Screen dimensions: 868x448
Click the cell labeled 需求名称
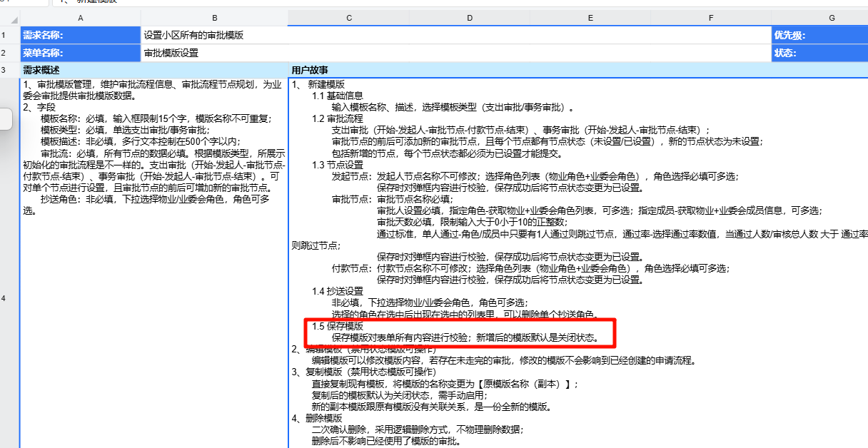[x=81, y=34]
